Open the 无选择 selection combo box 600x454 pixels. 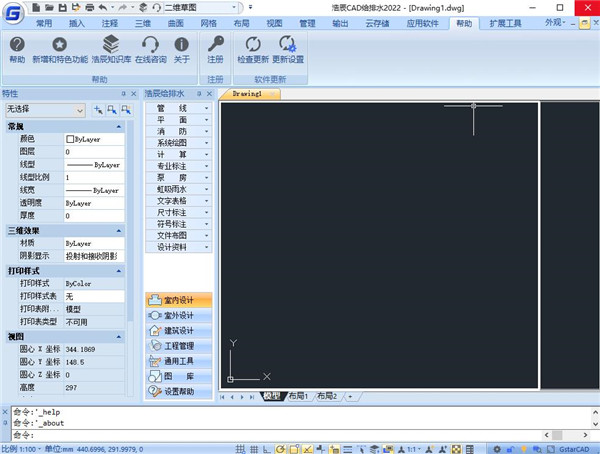coord(45,110)
